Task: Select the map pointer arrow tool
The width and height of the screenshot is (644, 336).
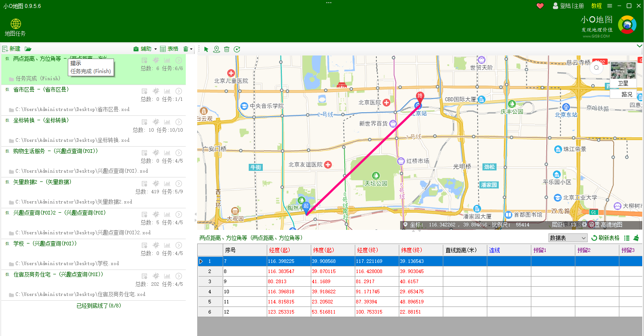Action: pos(206,49)
